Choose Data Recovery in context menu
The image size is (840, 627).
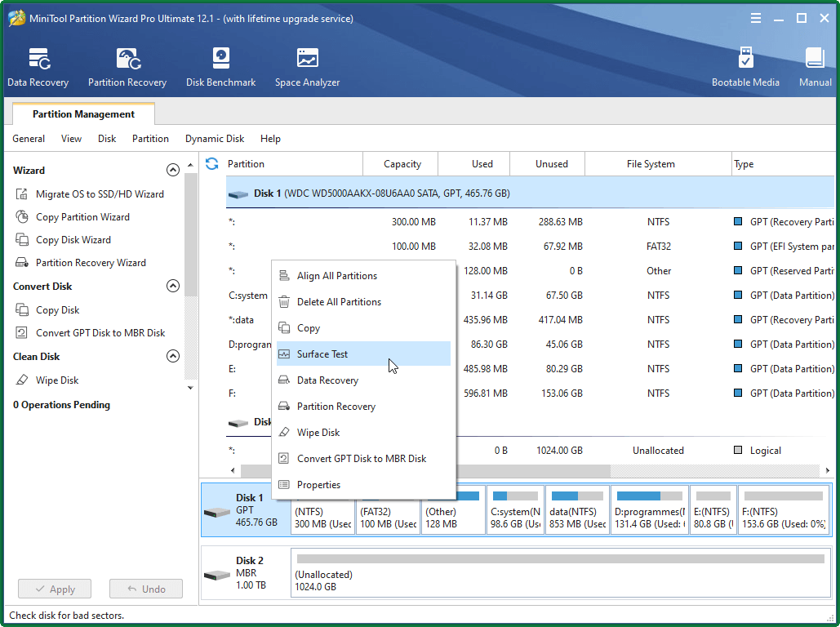pyautogui.click(x=363, y=380)
